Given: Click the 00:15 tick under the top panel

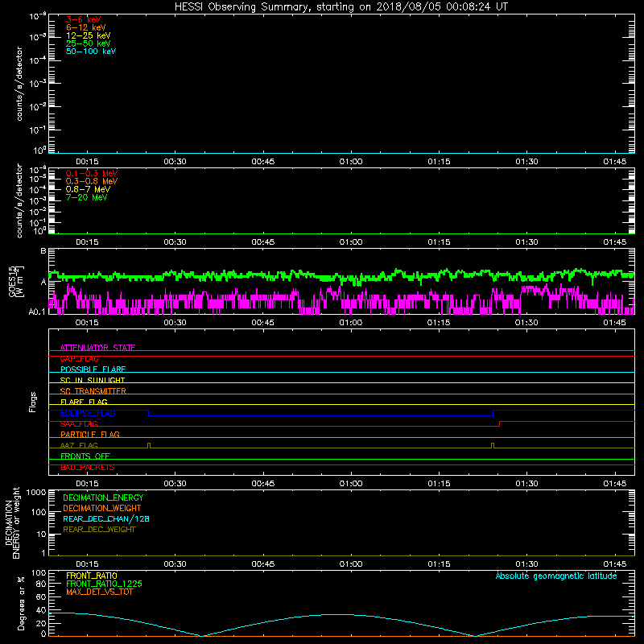Looking at the screenshot, I should [87, 162].
